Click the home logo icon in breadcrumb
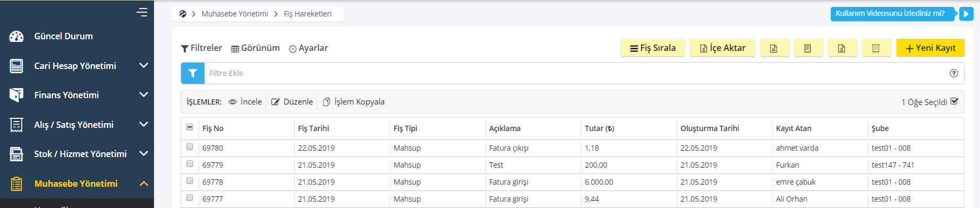980x208 pixels. [183, 14]
